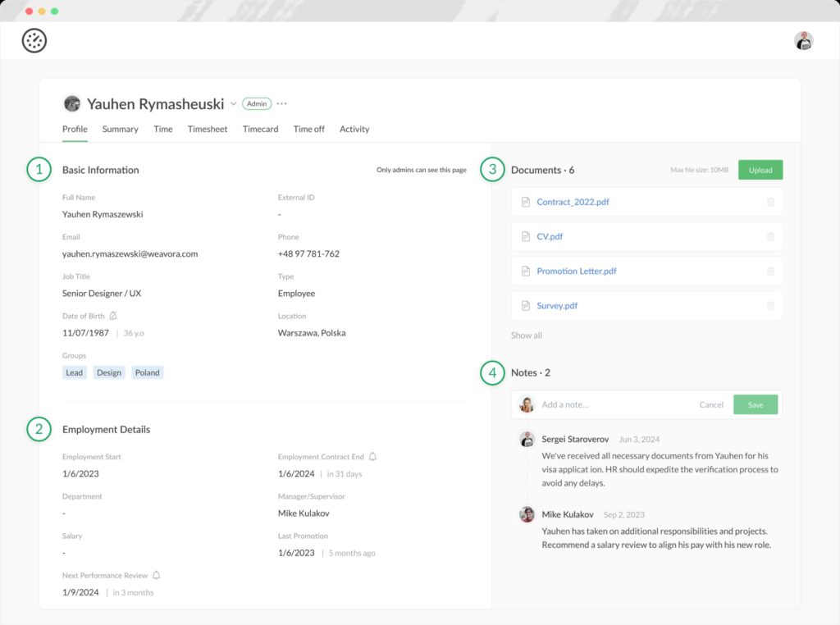840x625 pixels.
Task: Delete CV.pdf using its trash icon
Action: point(770,236)
